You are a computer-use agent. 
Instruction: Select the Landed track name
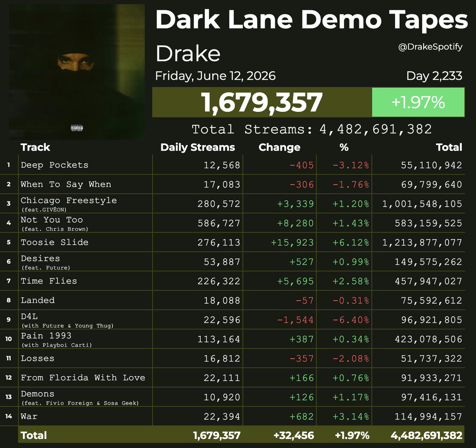click(38, 301)
